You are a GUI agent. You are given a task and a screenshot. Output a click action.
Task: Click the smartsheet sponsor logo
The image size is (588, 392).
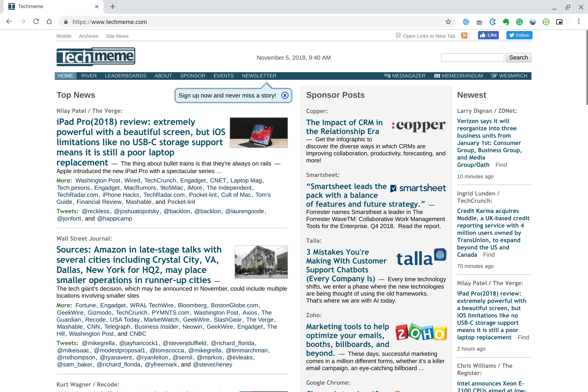click(x=418, y=188)
